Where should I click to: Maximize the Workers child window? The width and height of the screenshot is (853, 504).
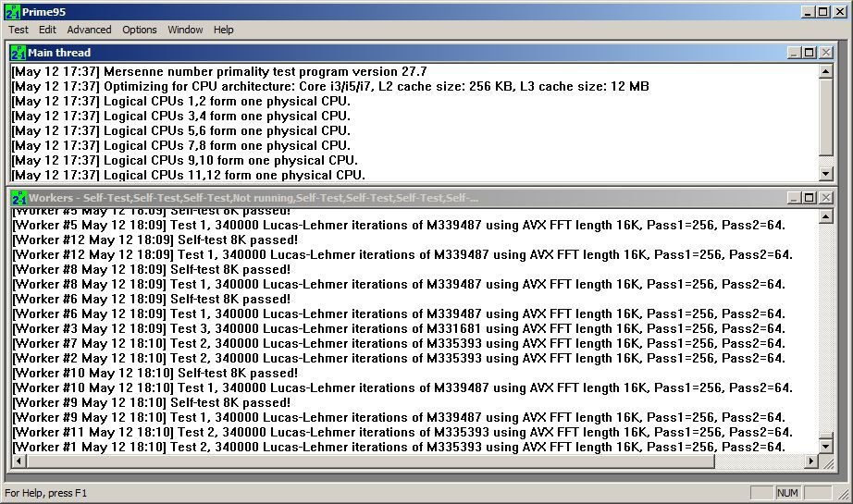[809, 198]
